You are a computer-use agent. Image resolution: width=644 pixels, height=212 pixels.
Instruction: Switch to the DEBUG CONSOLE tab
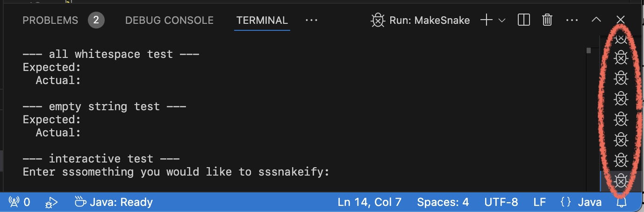click(x=169, y=20)
